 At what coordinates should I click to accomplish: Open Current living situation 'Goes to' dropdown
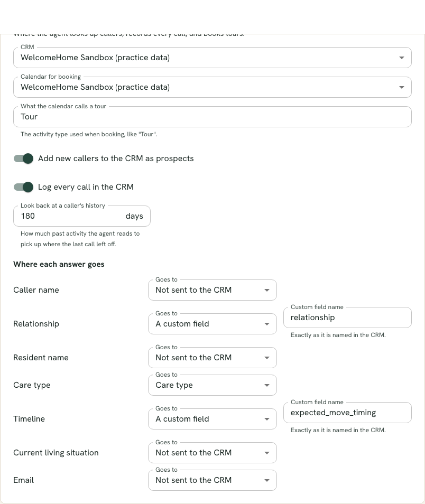(x=212, y=453)
